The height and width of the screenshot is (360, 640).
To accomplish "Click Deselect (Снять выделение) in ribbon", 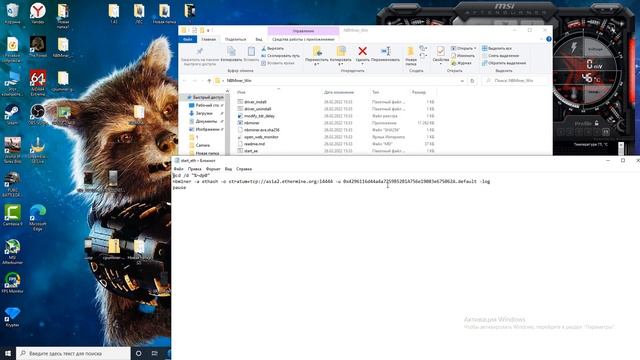I will tap(500, 56).
